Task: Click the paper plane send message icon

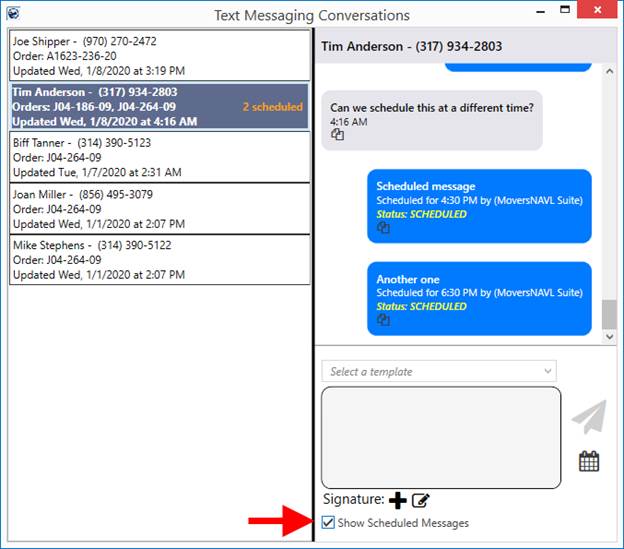Action: point(589,417)
